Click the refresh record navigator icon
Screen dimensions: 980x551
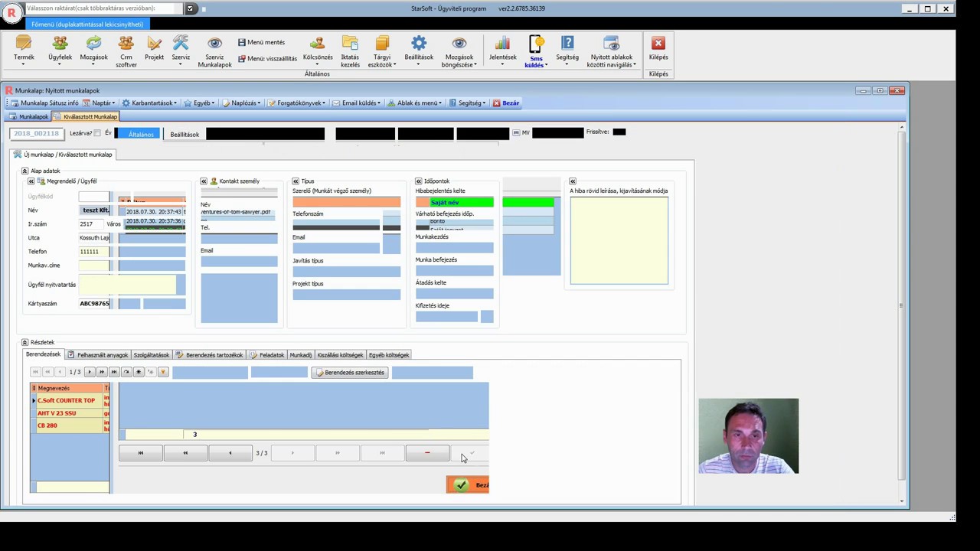tap(126, 372)
